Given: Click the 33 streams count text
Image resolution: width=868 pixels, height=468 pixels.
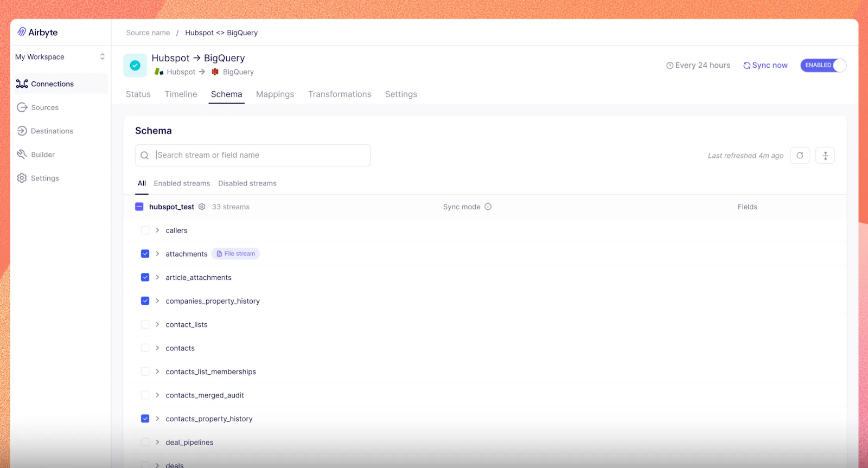Looking at the screenshot, I should [231, 207].
